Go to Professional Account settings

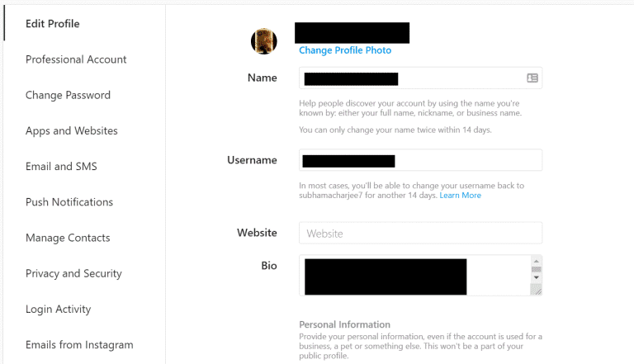coord(76,59)
